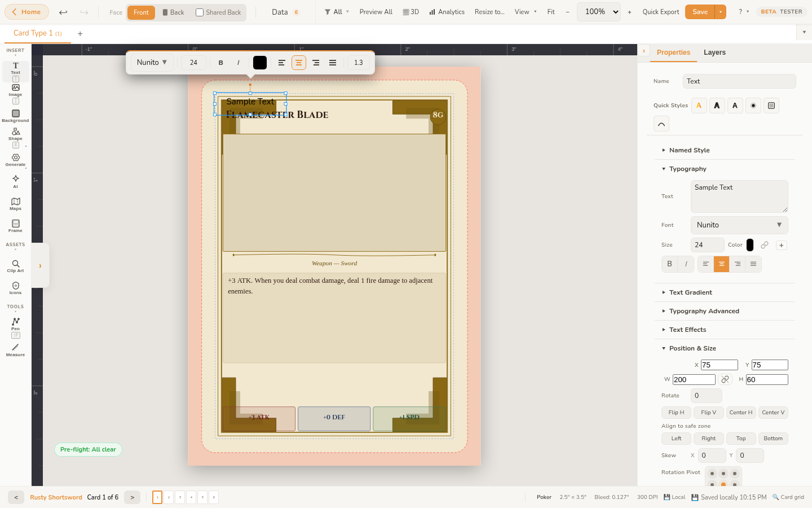Switch to the Properties tab
The width and height of the screenshot is (812, 508).
click(673, 52)
